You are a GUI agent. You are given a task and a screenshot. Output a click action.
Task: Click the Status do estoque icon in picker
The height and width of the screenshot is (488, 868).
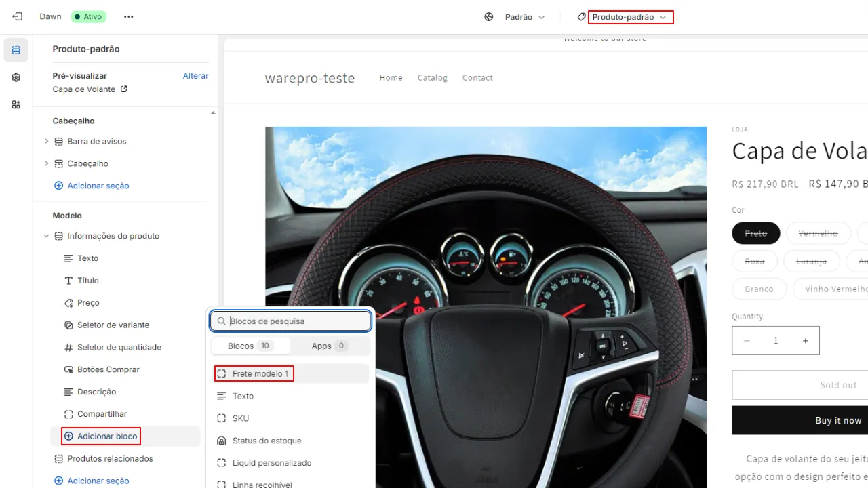221,441
